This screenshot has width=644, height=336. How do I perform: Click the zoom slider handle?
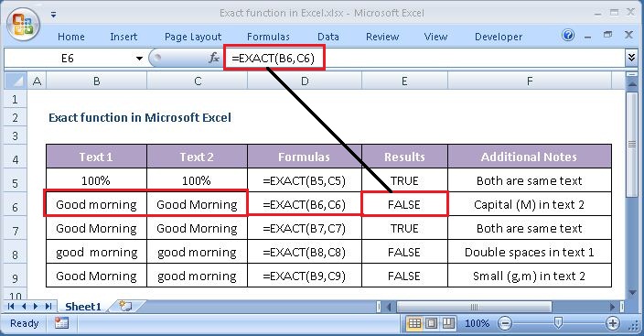coord(558,323)
